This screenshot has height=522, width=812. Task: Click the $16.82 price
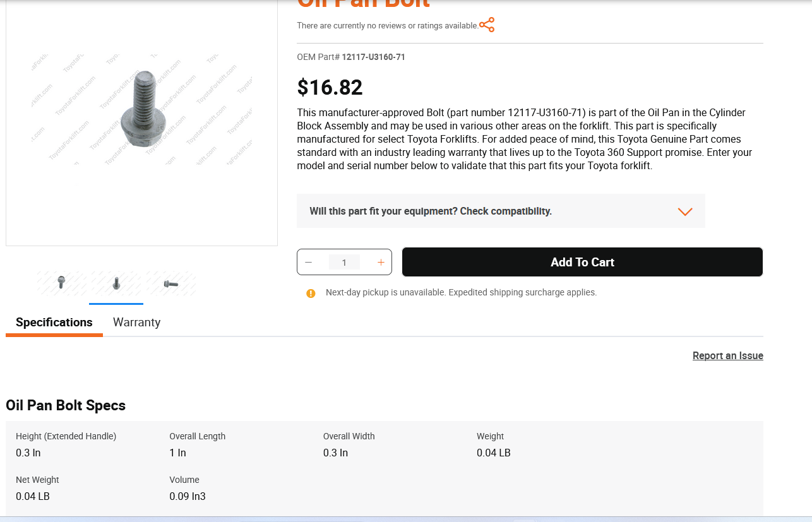pos(330,88)
